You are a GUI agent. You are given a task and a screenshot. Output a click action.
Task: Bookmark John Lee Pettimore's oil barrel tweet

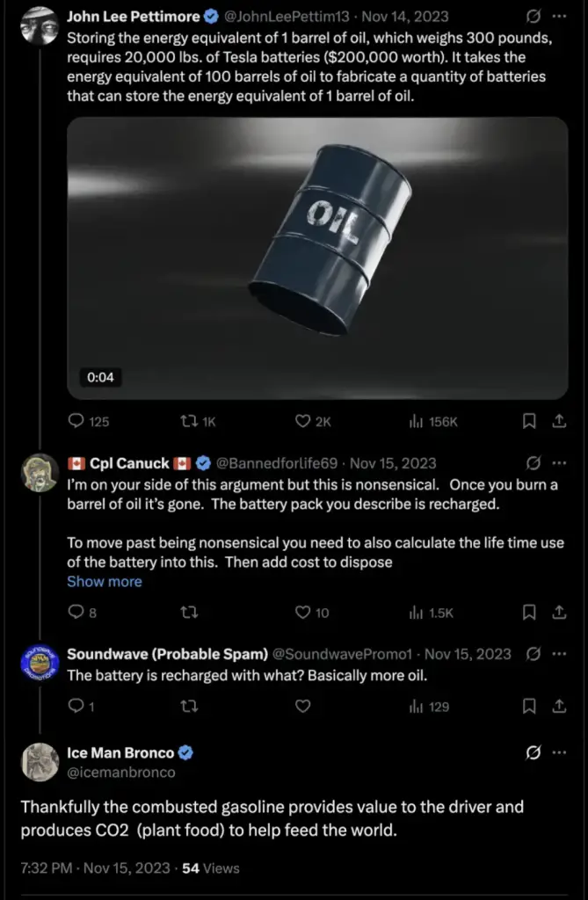click(529, 422)
